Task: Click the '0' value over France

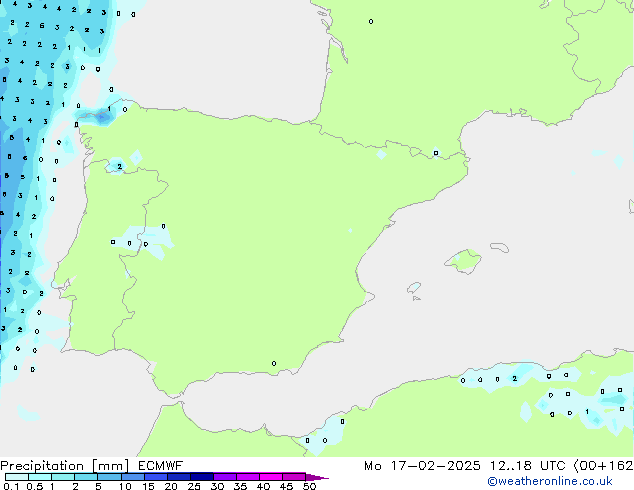Action: point(371,21)
